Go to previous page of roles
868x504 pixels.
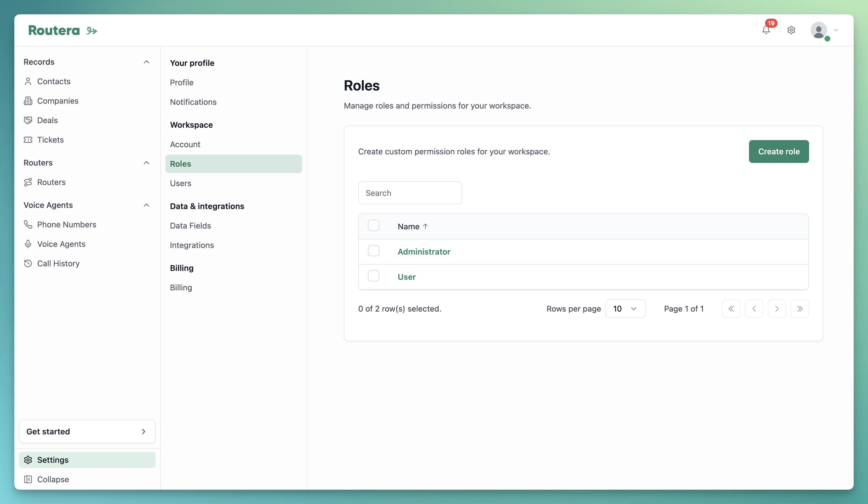(x=754, y=308)
